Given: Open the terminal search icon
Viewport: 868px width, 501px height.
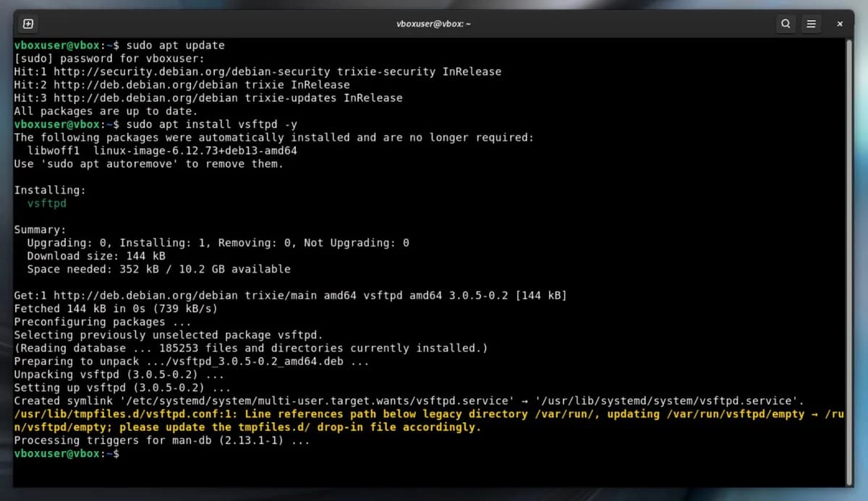Looking at the screenshot, I should 786,24.
